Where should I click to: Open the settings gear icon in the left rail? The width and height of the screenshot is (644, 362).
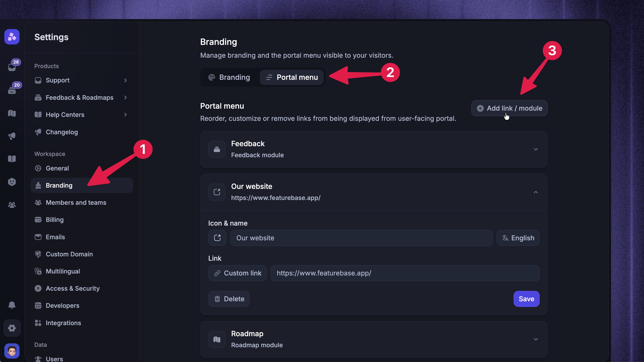pyautogui.click(x=12, y=328)
